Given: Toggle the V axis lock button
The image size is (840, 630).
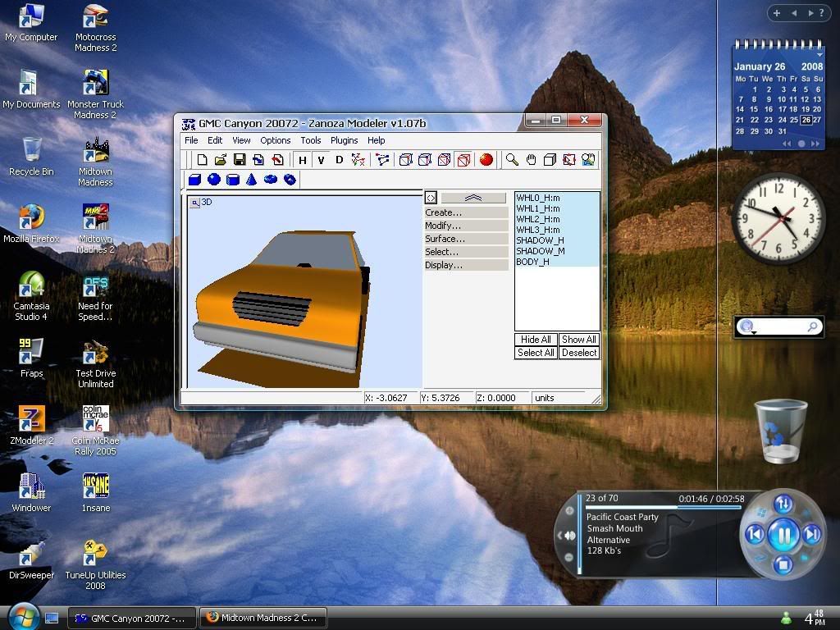Looking at the screenshot, I should click(x=321, y=160).
